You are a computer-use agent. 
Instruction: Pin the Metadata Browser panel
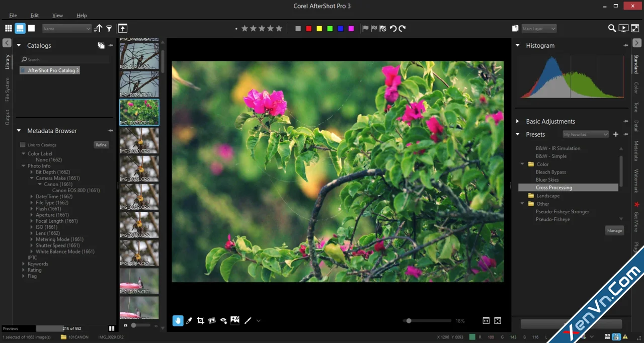point(111,131)
